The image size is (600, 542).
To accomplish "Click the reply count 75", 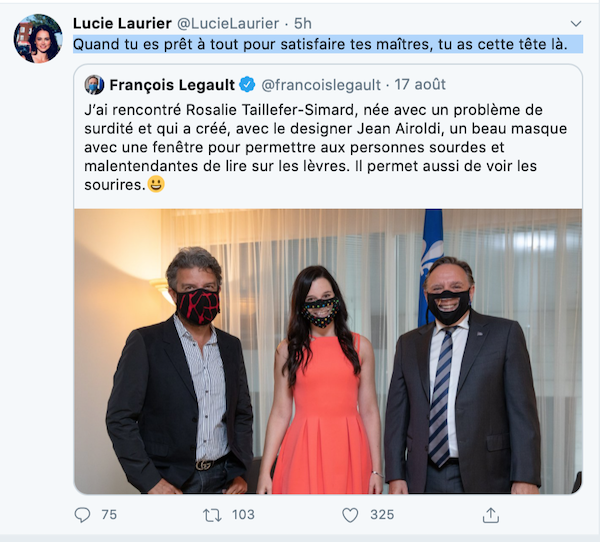I will point(109,515).
